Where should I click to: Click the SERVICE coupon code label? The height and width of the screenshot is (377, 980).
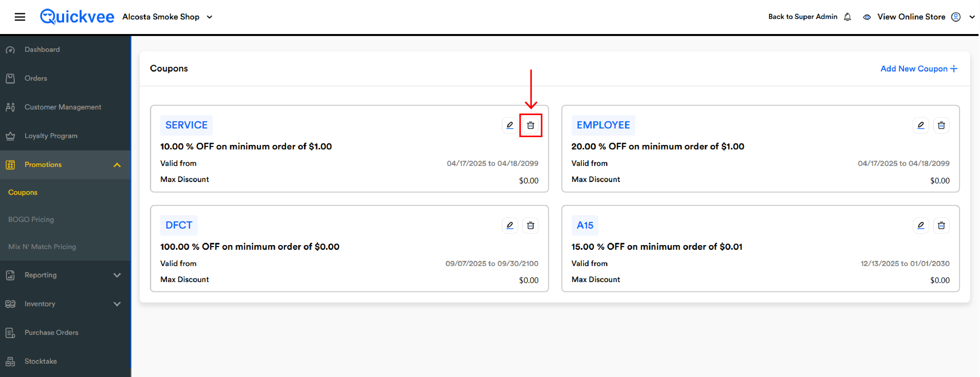pyautogui.click(x=186, y=125)
